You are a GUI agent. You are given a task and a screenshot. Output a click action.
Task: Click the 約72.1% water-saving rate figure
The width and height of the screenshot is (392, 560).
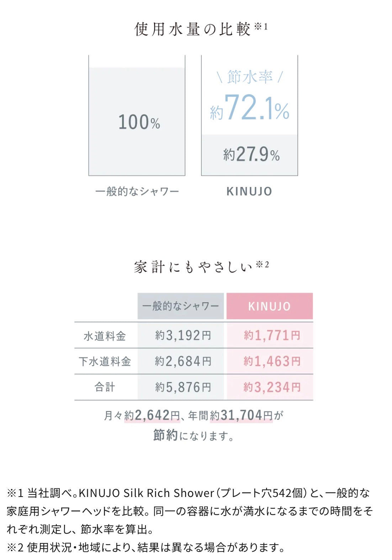250,108
